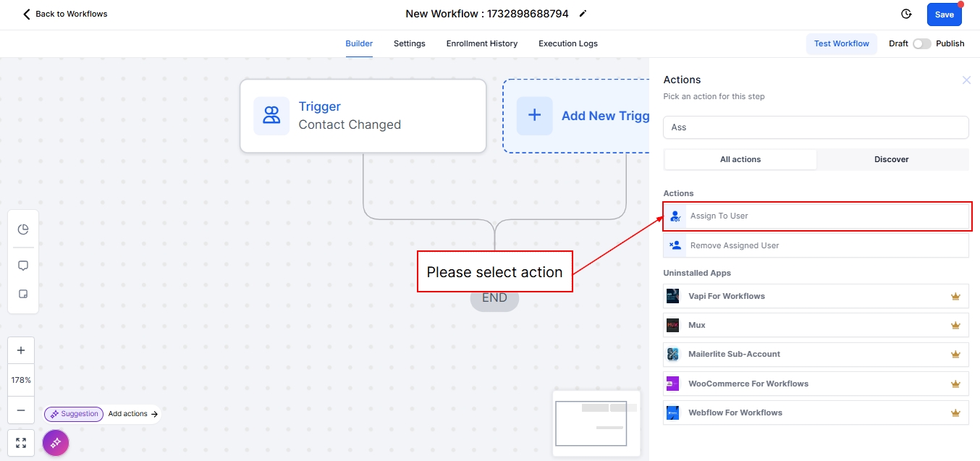Toggle the Draft/Publish switch
980x461 pixels.
(x=921, y=43)
